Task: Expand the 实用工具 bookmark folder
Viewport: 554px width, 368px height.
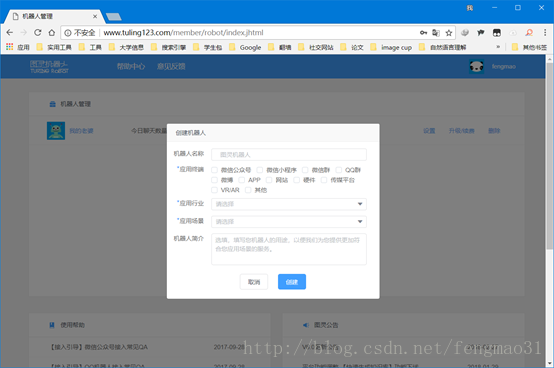Action: pos(54,47)
